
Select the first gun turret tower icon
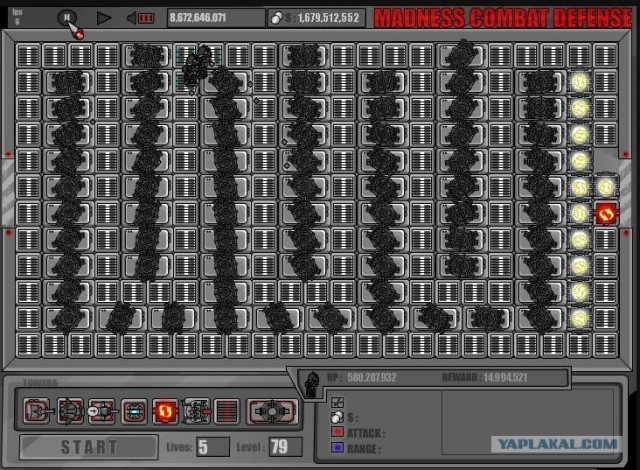pos(38,411)
